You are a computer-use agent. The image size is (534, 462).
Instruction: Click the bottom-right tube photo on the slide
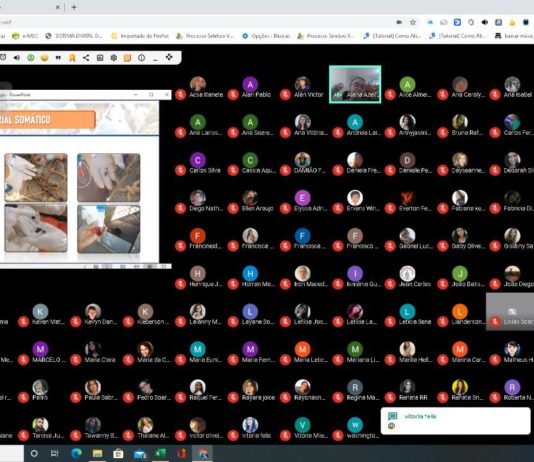(x=109, y=229)
